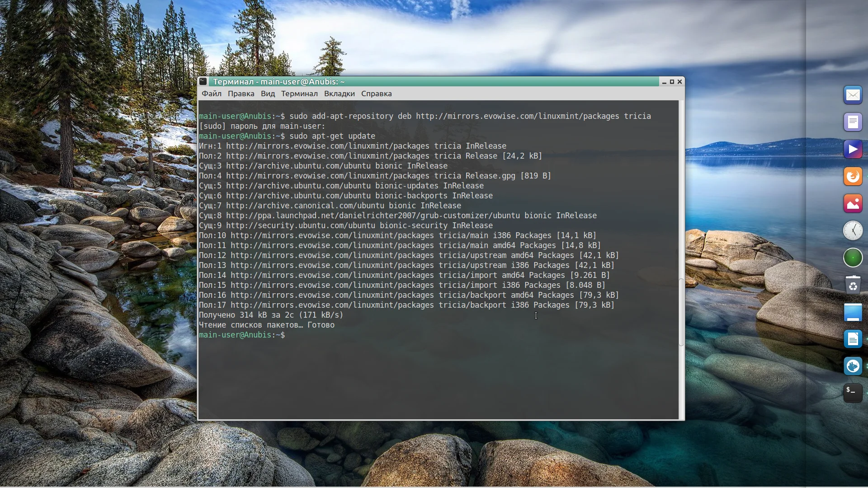
Task: Click the terminal dock icon
Action: (853, 394)
